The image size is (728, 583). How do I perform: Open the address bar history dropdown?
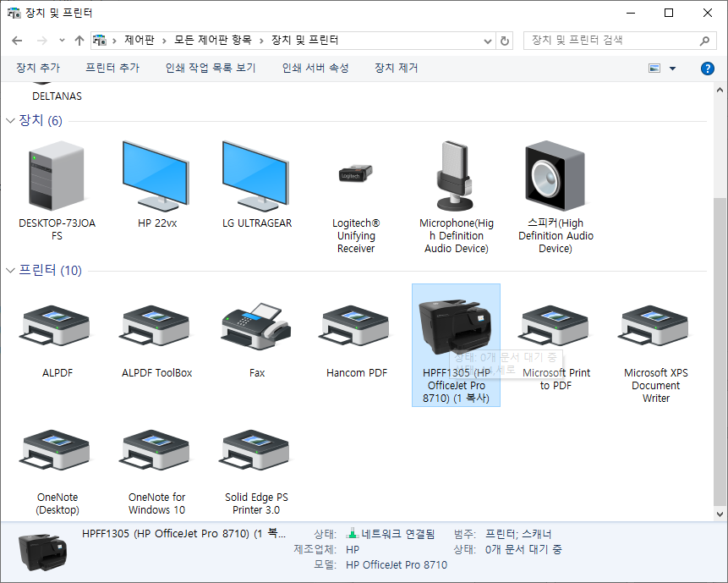(488, 41)
